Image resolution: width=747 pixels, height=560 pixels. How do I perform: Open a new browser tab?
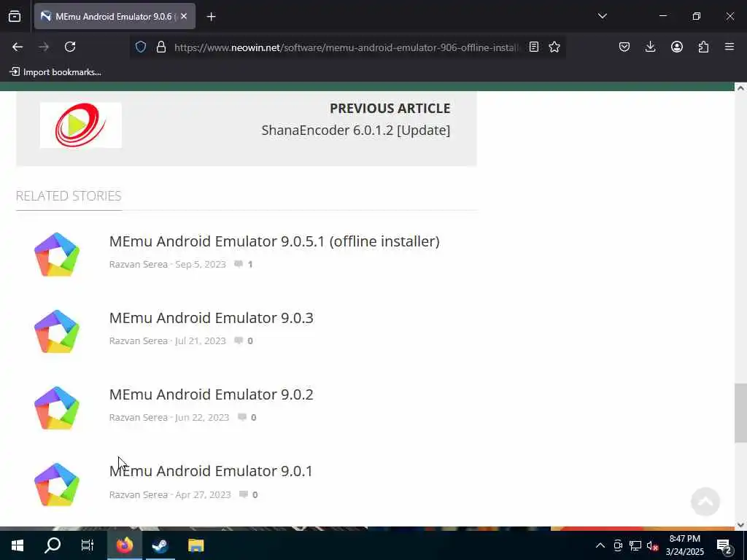(x=211, y=17)
